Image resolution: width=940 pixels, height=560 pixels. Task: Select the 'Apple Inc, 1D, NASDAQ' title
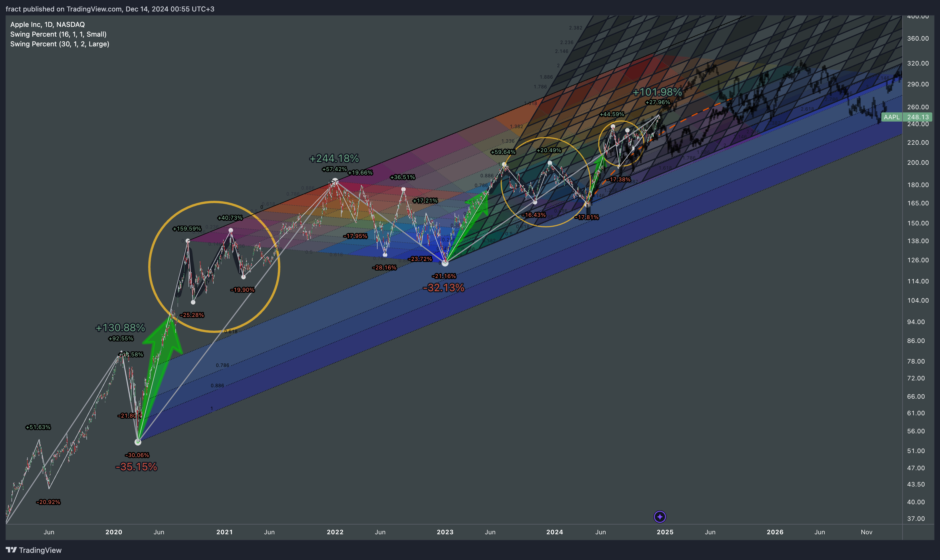pos(47,25)
